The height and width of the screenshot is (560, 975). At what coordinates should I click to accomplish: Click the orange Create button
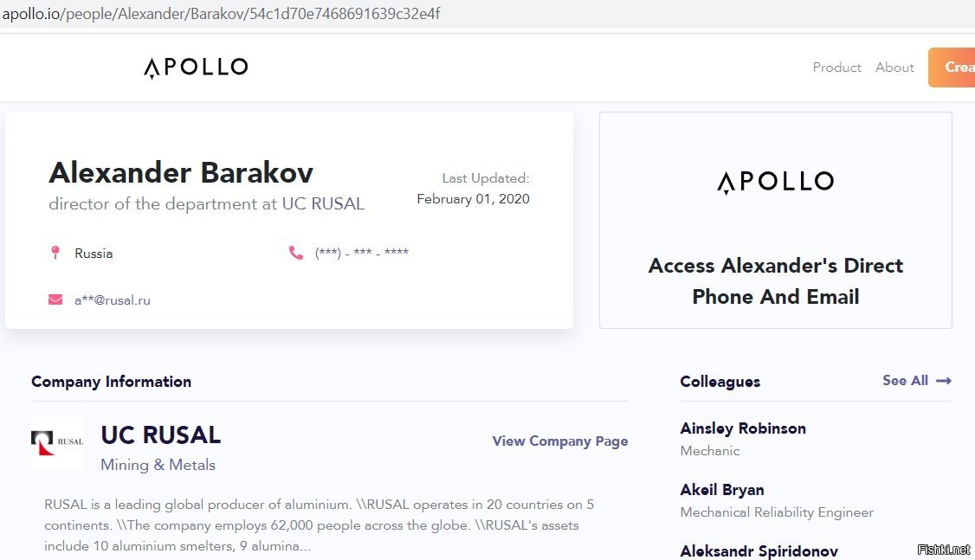click(x=952, y=68)
